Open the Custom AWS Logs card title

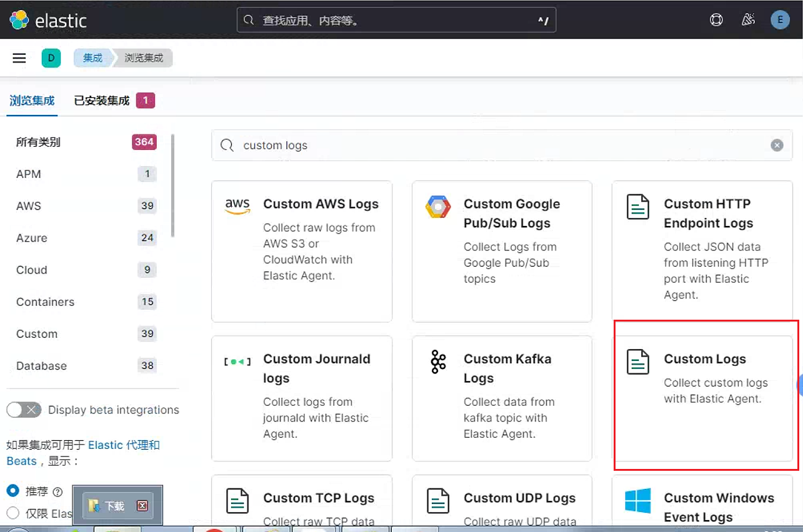click(321, 204)
